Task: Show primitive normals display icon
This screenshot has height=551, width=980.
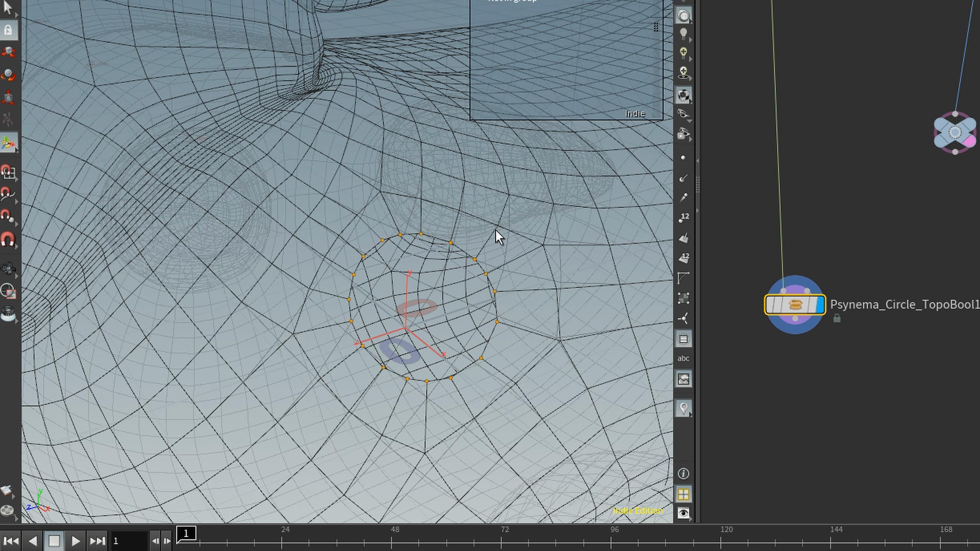Action: pos(684,239)
